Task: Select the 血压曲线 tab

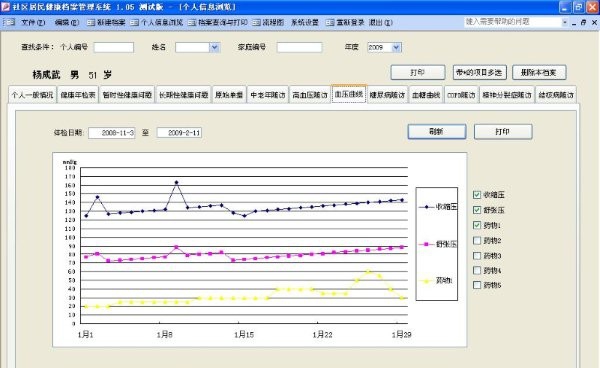Action: coord(349,94)
